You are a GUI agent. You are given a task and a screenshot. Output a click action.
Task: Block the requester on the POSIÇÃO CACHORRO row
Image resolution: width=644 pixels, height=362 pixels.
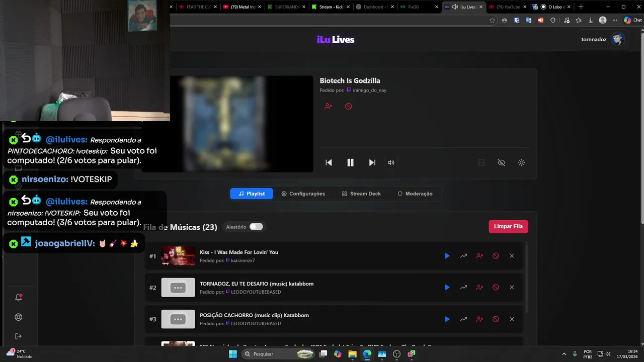point(479,319)
